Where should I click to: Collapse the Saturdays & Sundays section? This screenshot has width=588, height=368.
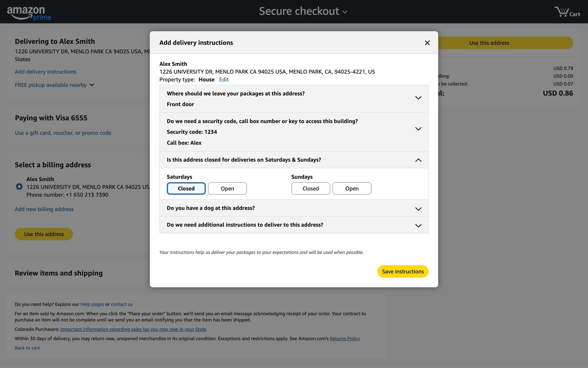418,160
